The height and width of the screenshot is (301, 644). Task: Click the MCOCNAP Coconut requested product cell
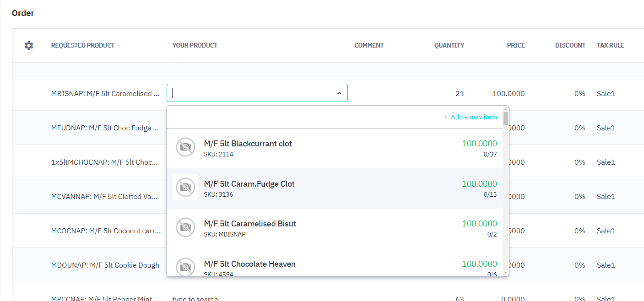[x=106, y=231]
